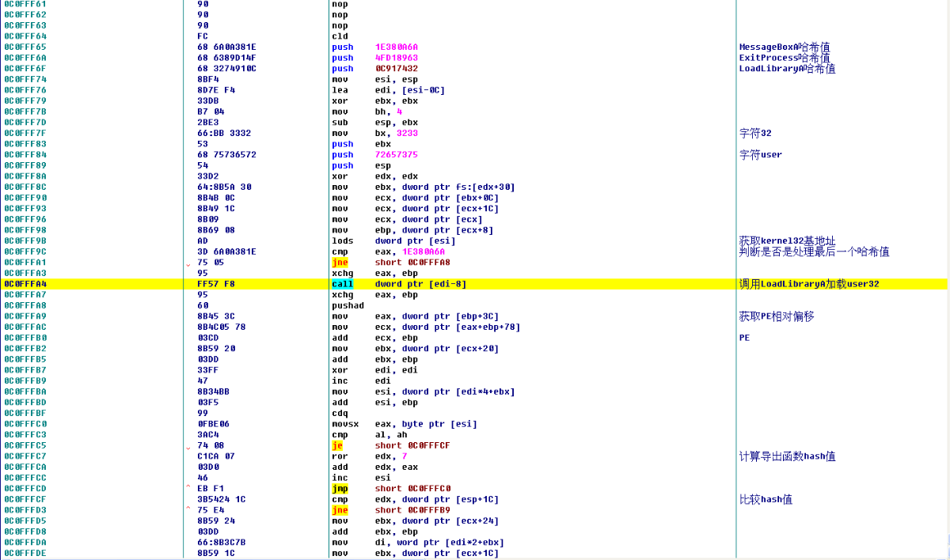
Task: Select the cmp edx, dword ptr [esp+1C] instruction
Action: click(x=416, y=500)
